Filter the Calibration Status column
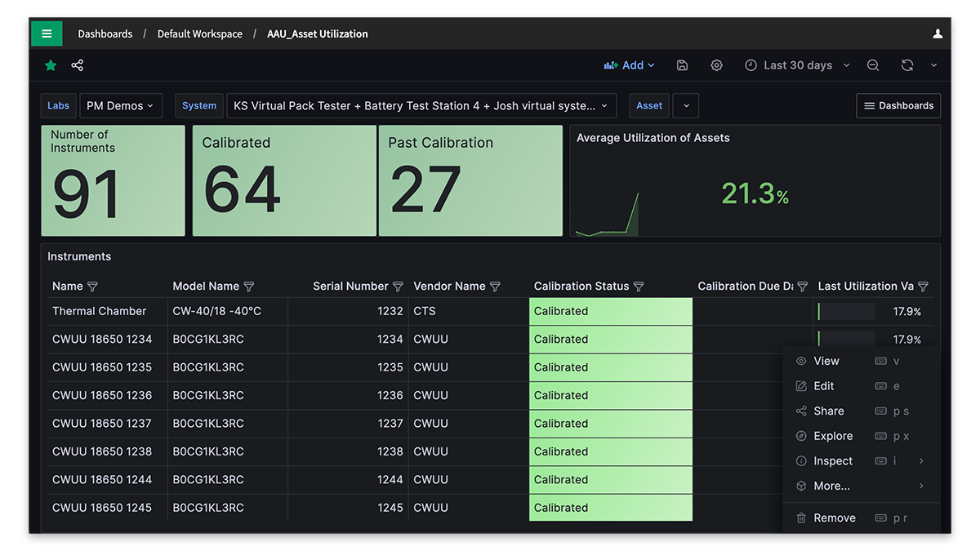The image size is (980, 551). [639, 287]
